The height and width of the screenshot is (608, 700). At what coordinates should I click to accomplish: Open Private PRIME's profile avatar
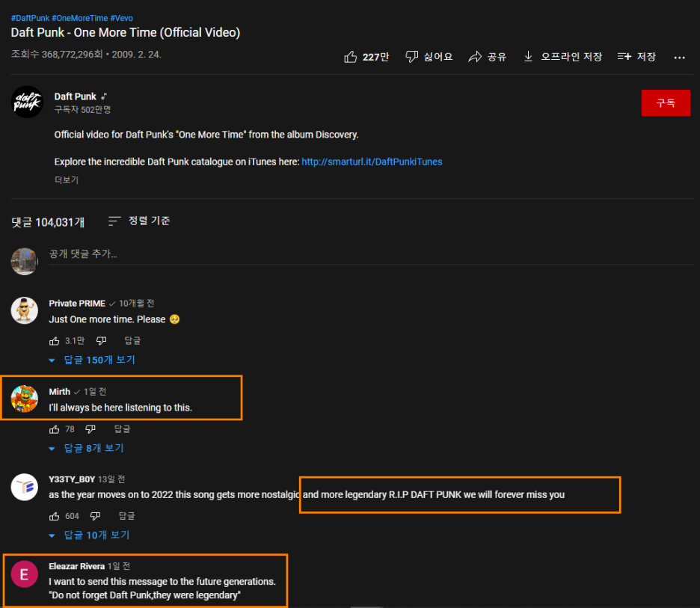coord(24,310)
